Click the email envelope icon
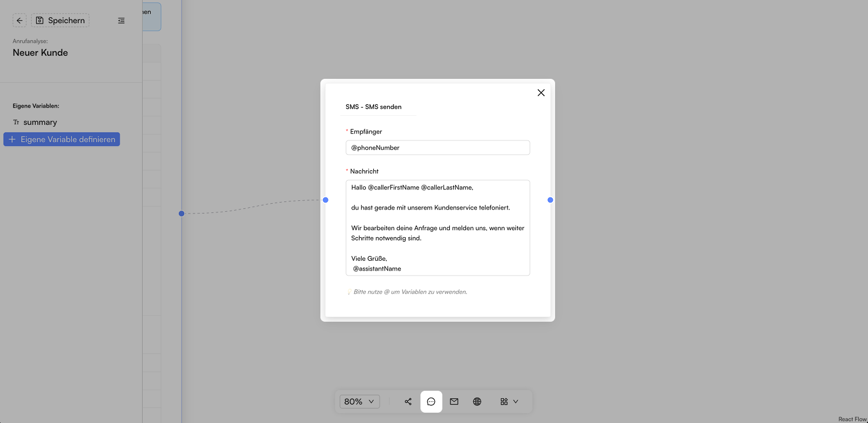Viewport: 868px width, 423px height. click(454, 402)
